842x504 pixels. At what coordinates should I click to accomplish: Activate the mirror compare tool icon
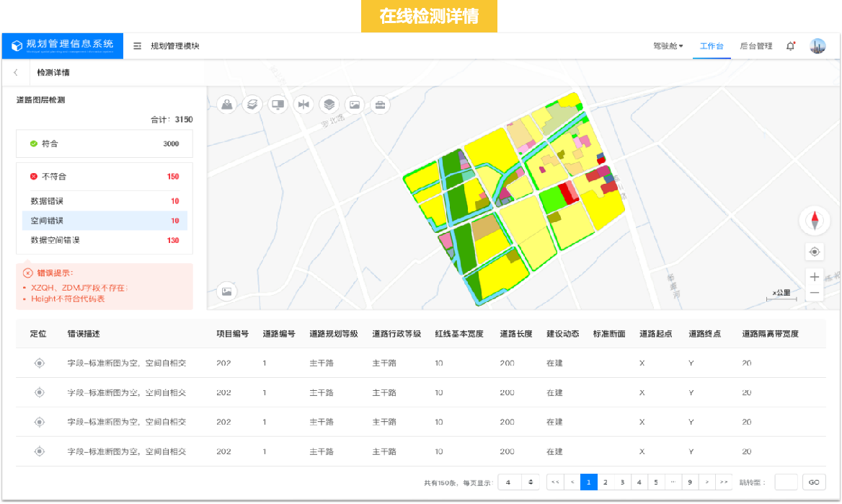point(303,105)
